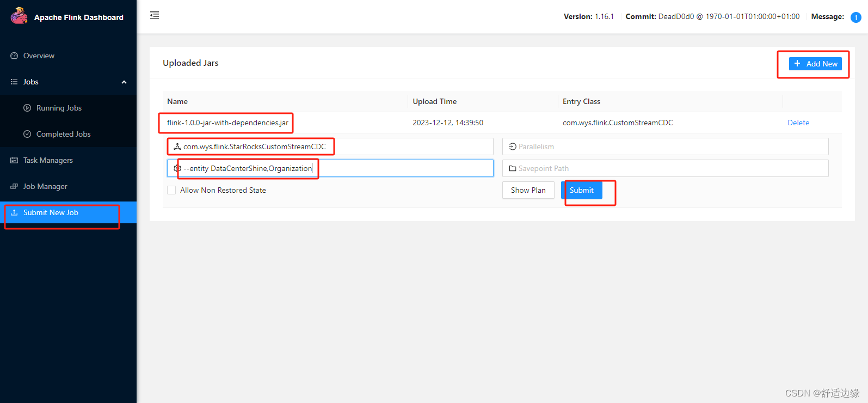Click the Jobs list icon
Image resolution: width=868 pixels, height=403 pixels.
[x=14, y=82]
